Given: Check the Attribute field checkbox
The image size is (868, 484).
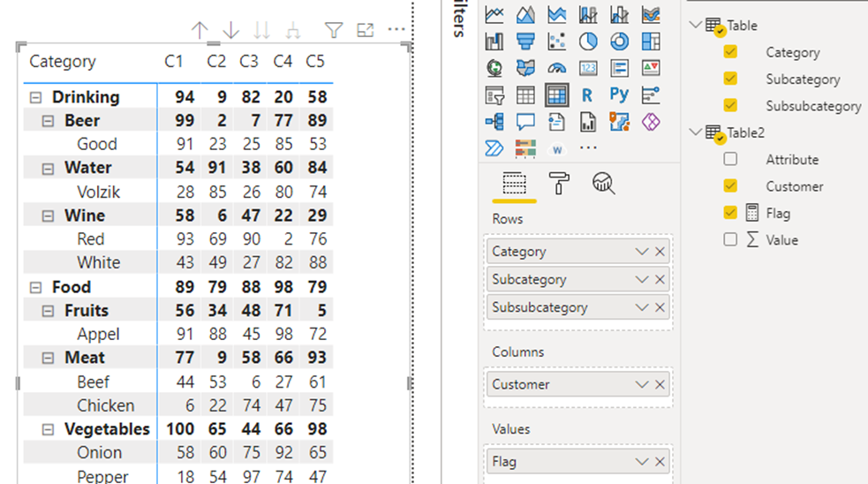Looking at the screenshot, I should (730, 159).
